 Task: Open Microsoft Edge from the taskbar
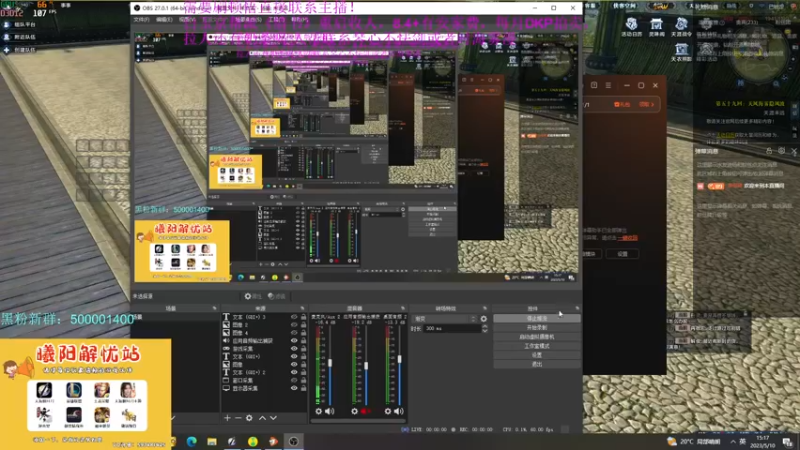tap(192, 441)
